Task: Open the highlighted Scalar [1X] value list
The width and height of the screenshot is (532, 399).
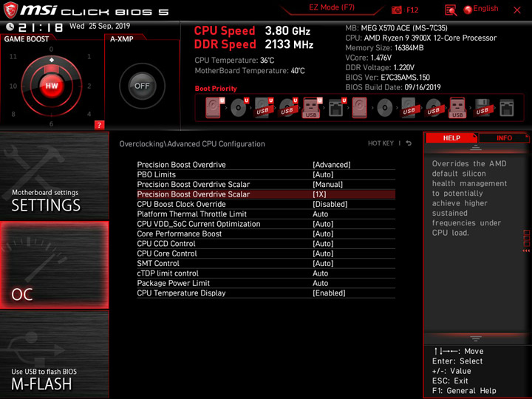Action: pos(266,194)
